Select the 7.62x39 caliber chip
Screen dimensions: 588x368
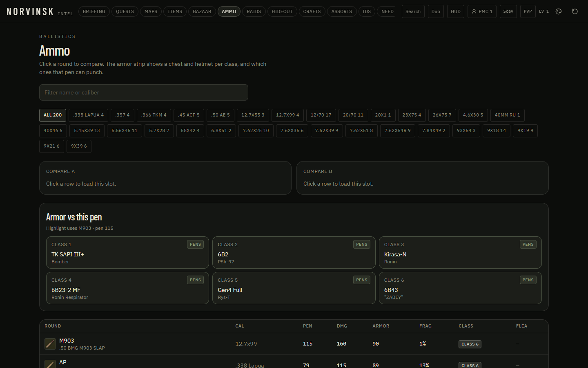[327, 131]
